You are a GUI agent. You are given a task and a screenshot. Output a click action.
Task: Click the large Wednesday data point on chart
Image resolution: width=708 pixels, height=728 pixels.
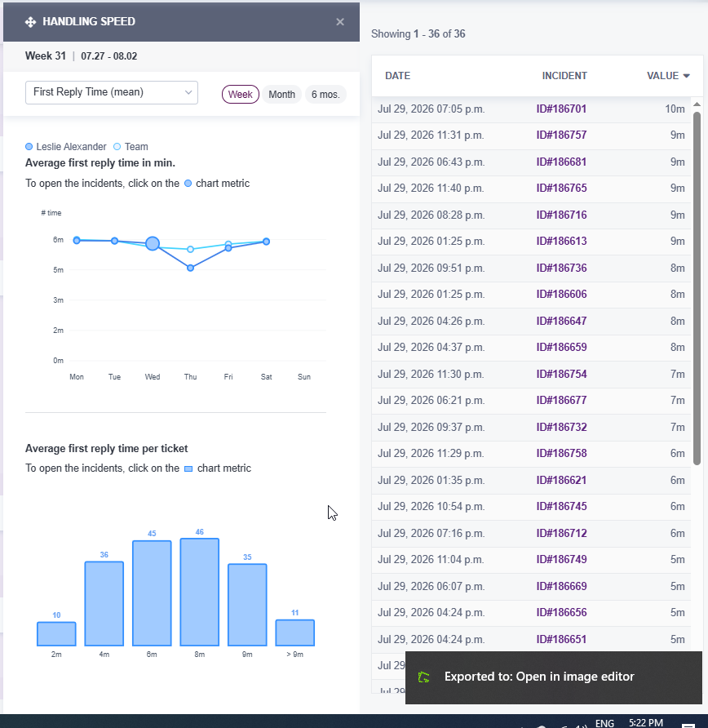153,243
